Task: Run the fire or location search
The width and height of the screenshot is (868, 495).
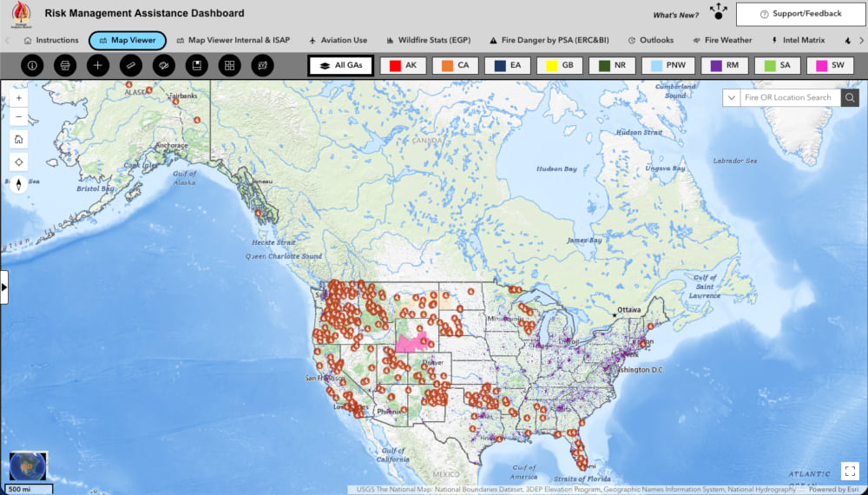Action: [850, 98]
